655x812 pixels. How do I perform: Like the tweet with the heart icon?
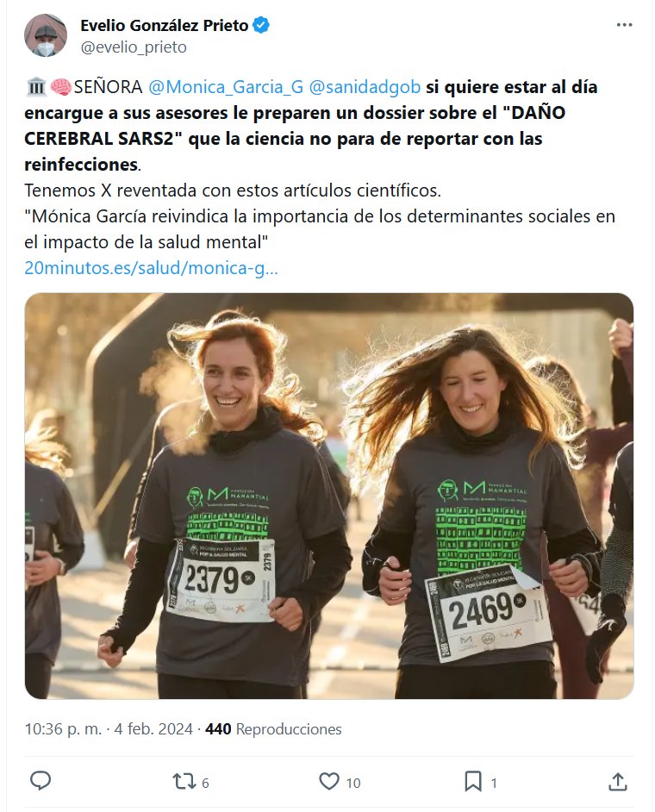point(329,782)
